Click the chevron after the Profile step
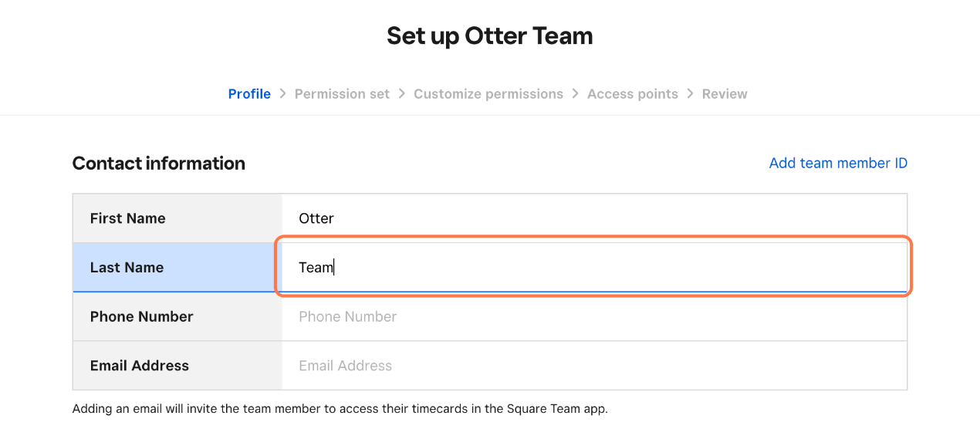 point(282,93)
